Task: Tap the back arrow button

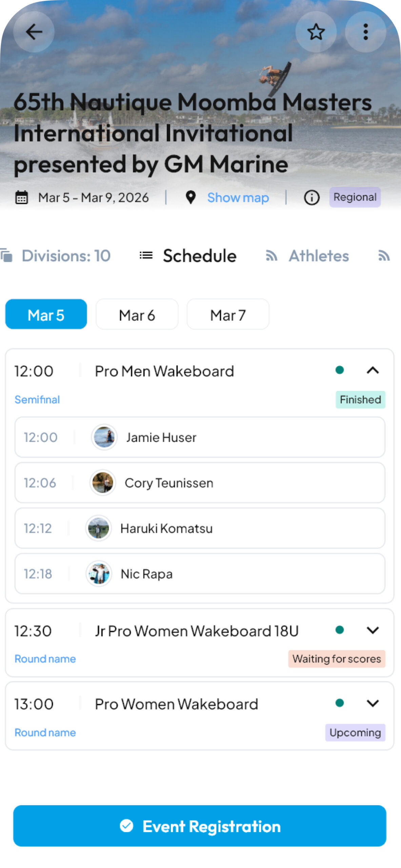Action: (34, 32)
